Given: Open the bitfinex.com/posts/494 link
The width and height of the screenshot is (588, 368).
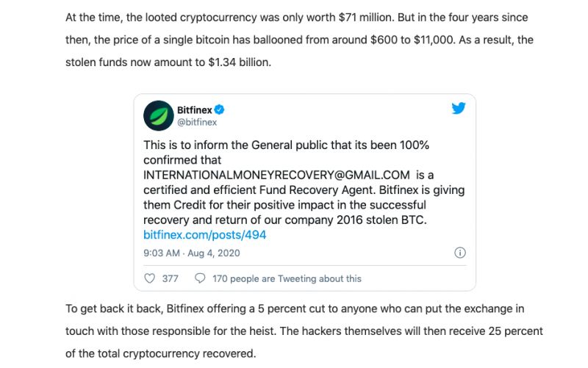Looking at the screenshot, I should click(205, 235).
